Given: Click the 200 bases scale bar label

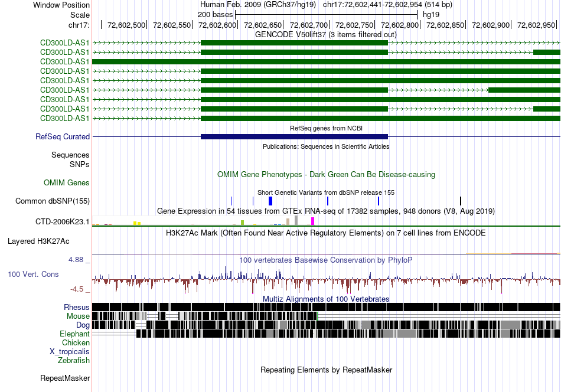Looking at the screenshot, I should pos(215,15).
